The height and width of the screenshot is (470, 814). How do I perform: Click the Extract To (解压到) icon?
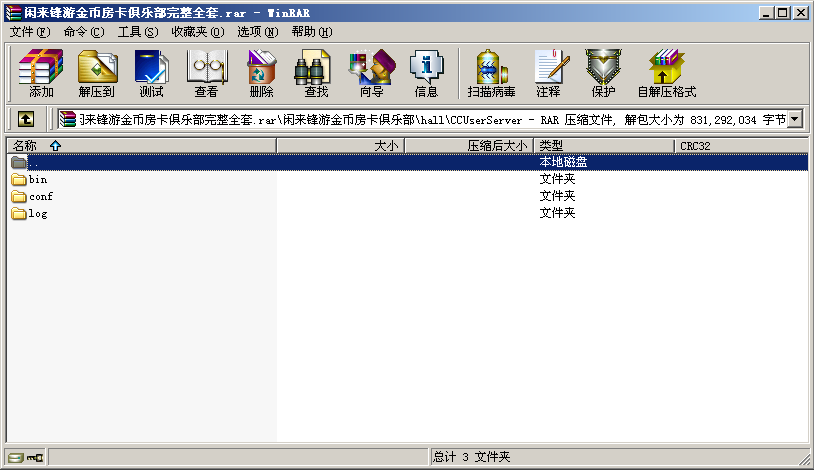point(97,73)
